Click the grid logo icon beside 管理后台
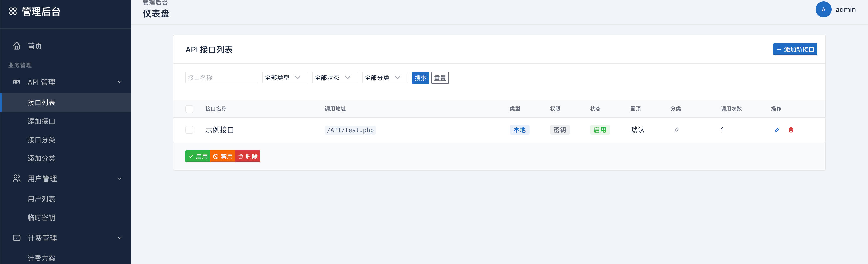This screenshot has width=868, height=264. click(13, 11)
